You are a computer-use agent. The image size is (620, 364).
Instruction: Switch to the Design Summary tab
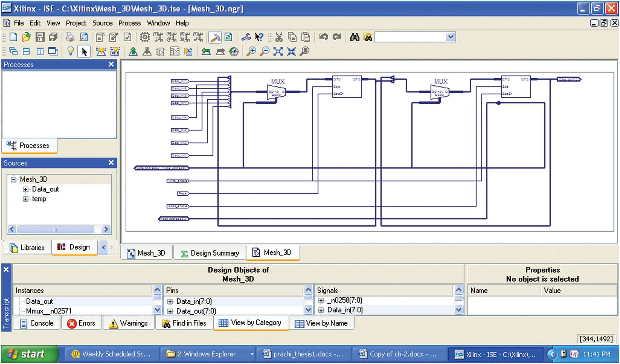coord(210,253)
